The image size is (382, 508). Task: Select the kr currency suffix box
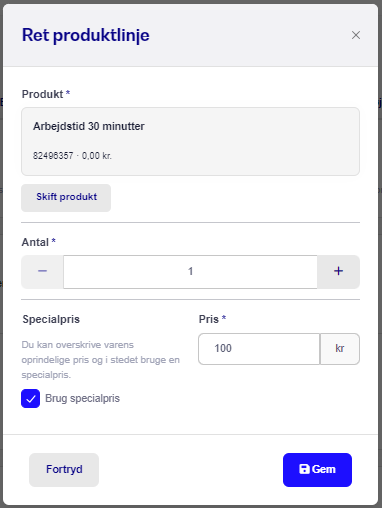point(340,349)
